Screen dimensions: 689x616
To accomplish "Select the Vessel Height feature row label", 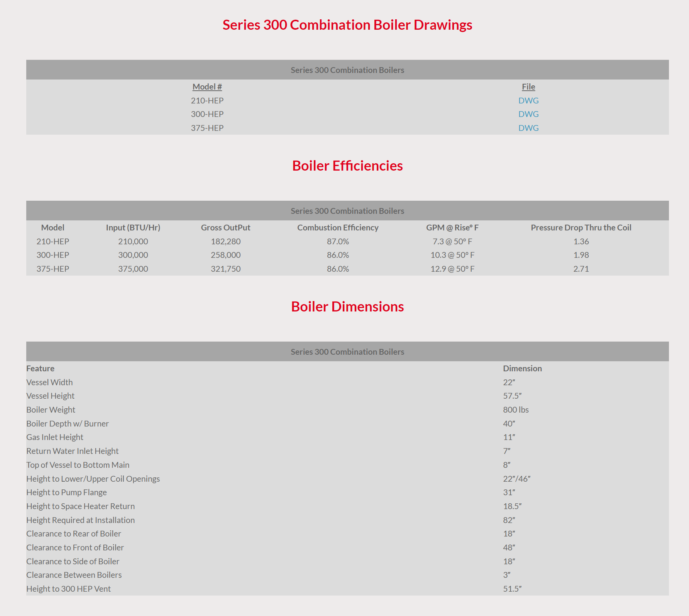I will click(50, 396).
